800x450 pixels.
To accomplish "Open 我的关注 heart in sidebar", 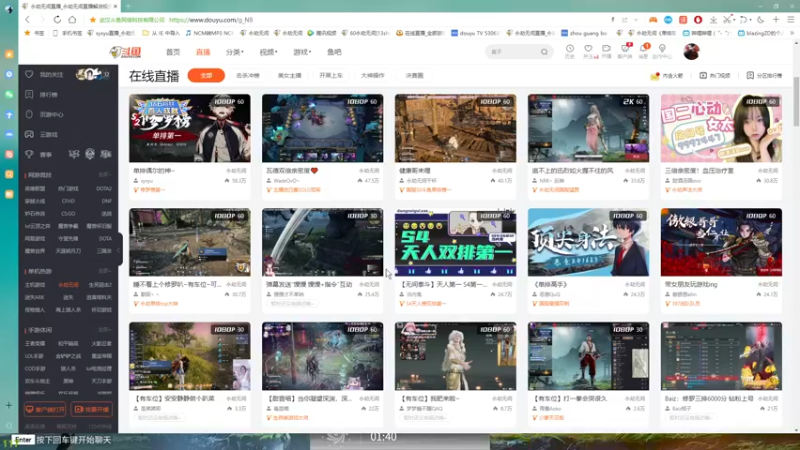I will [29, 74].
